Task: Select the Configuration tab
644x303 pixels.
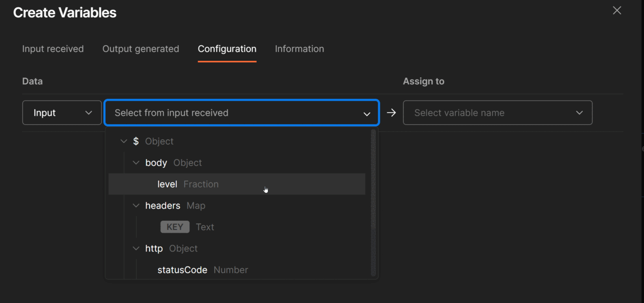Action: point(227,49)
